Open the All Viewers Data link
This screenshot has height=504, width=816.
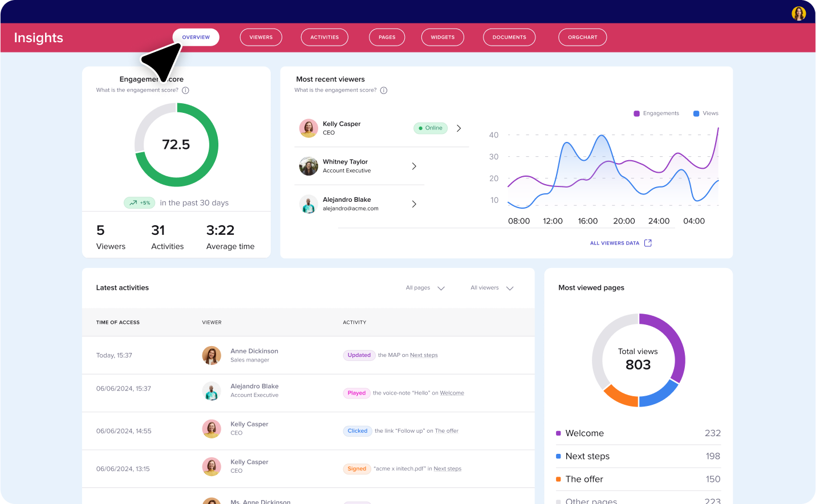coord(614,243)
